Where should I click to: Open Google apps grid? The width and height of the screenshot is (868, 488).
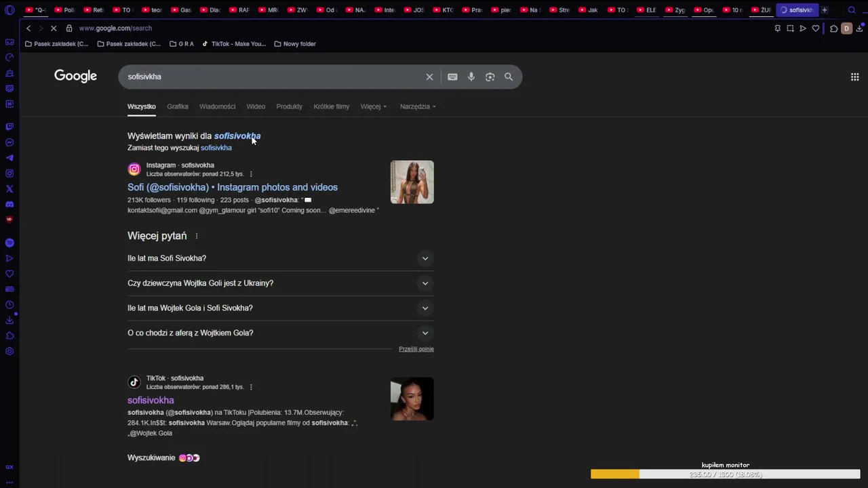pos(854,77)
